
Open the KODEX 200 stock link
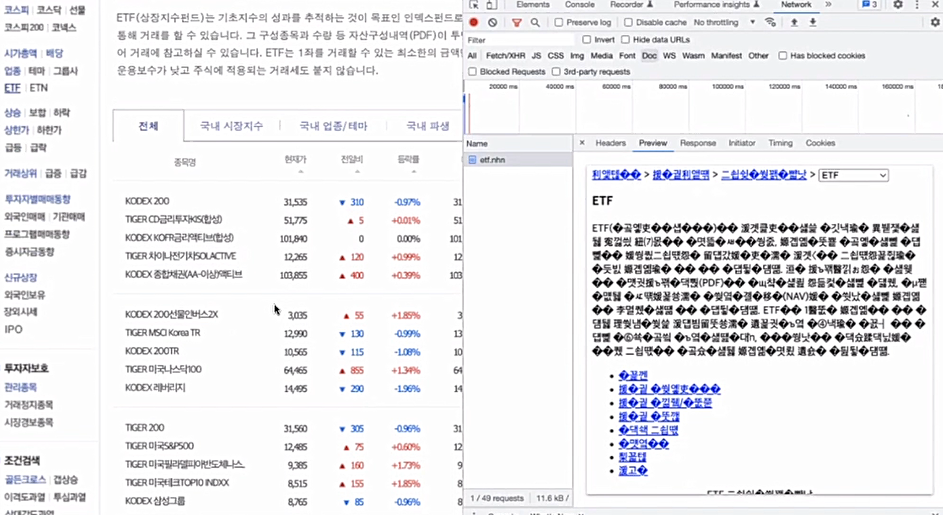147,202
